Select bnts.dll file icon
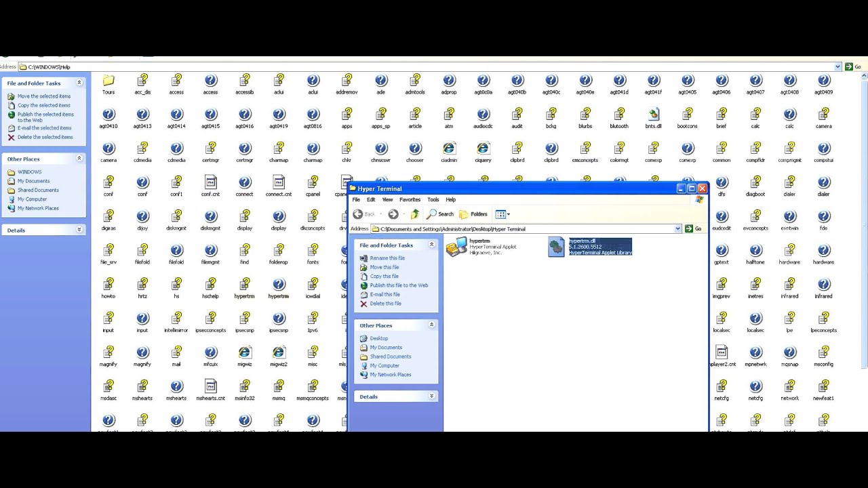Image resolution: width=868 pixels, height=488 pixels. click(653, 115)
